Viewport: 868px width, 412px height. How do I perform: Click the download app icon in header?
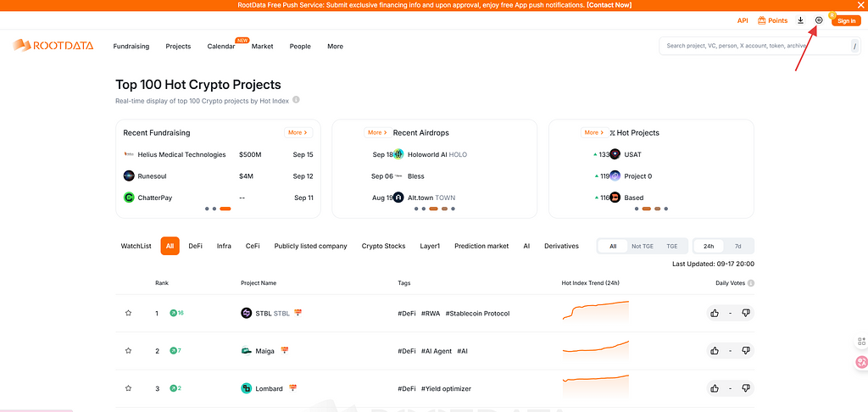(801, 20)
